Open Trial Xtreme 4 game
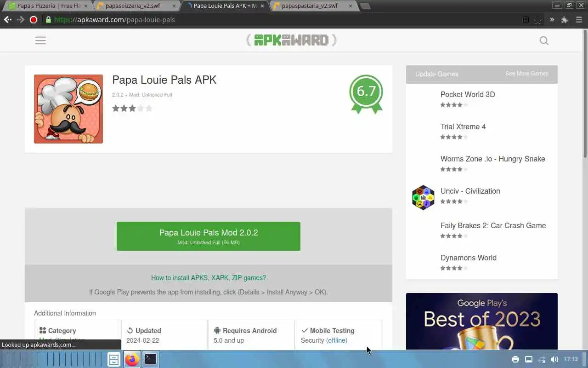 (463, 126)
